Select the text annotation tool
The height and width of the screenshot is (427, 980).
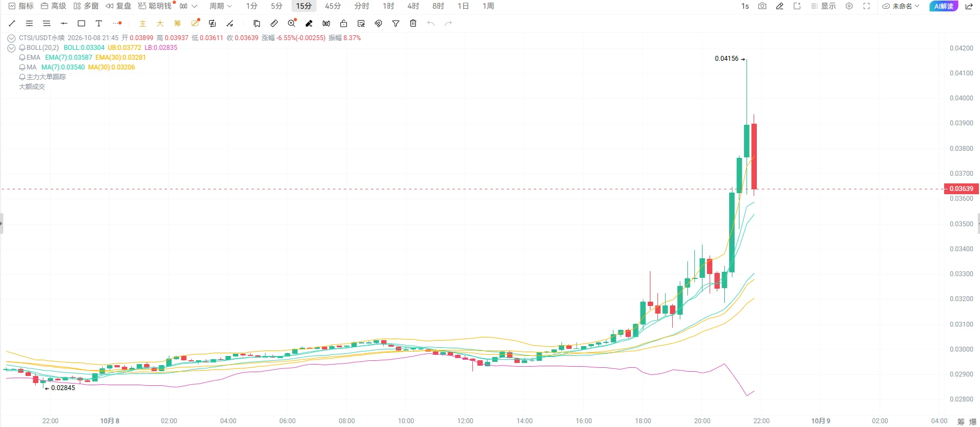[99, 23]
